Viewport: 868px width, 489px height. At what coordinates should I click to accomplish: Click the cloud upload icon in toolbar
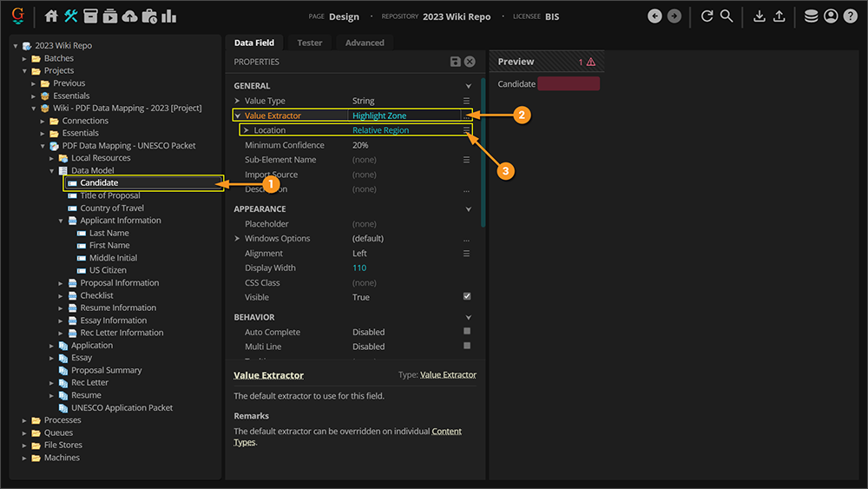(129, 17)
